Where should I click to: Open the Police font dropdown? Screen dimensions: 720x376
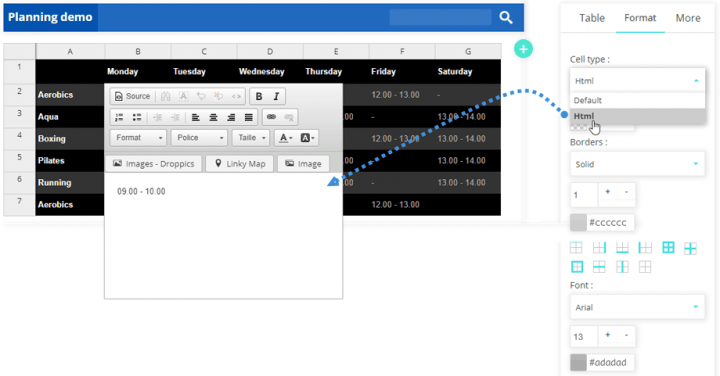pyautogui.click(x=199, y=138)
